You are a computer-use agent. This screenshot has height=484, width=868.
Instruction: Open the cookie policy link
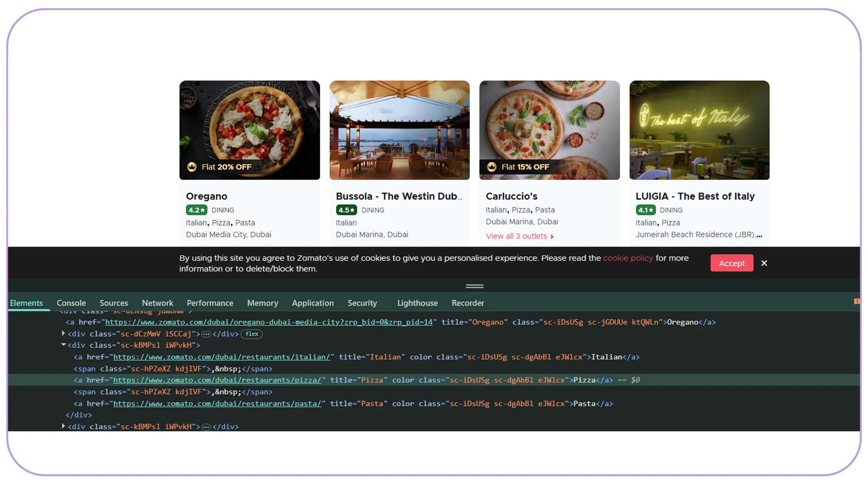(628, 258)
